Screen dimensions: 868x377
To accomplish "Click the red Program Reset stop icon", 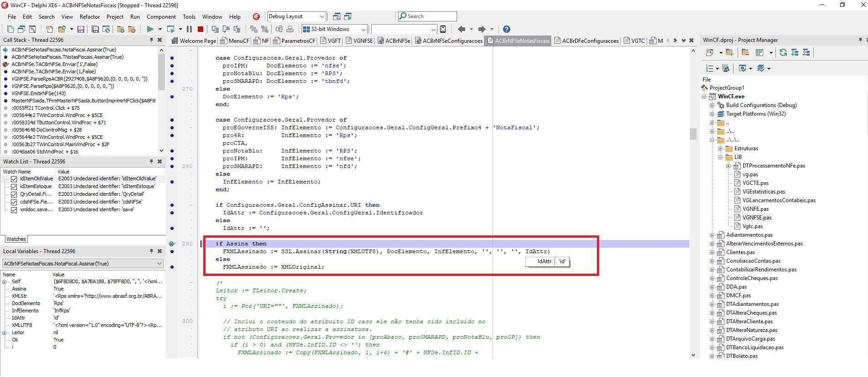I will click(200, 29).
